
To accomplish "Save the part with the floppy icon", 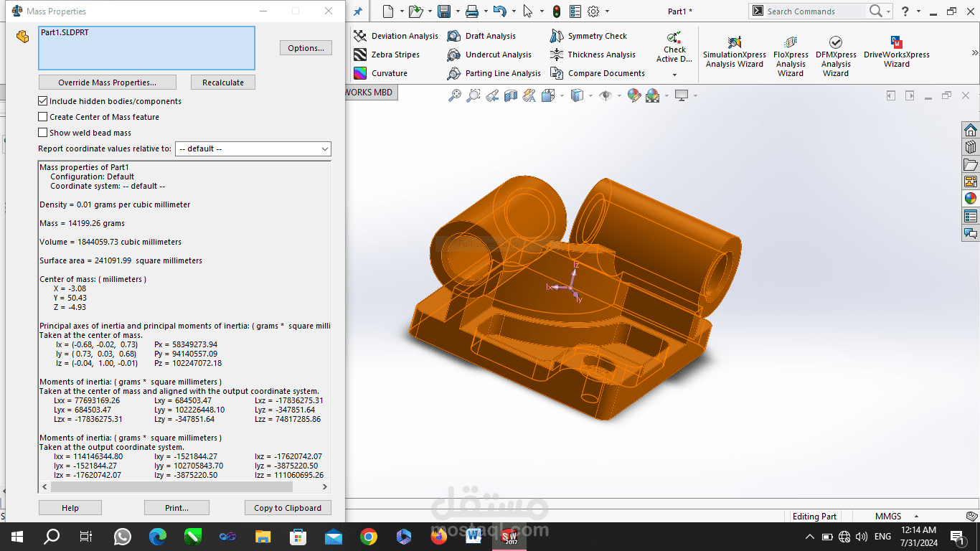I will [444, 11].
